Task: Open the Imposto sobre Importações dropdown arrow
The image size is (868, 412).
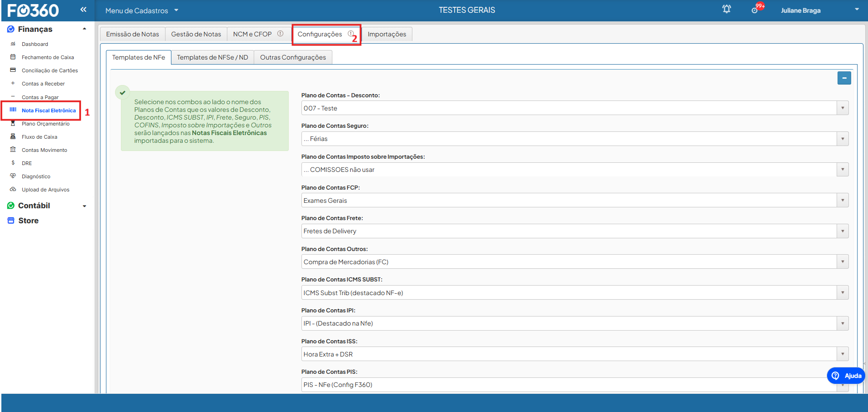Action: (x=843, y=170)
